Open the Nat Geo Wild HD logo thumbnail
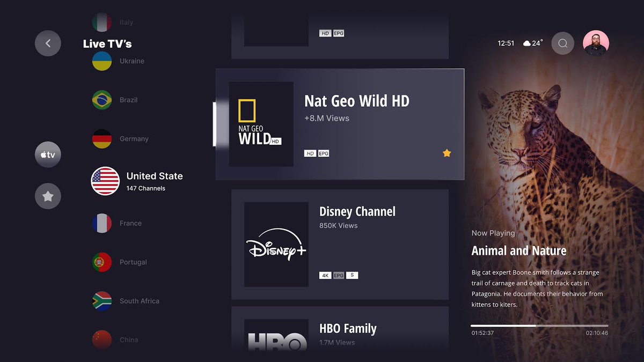644x362 pixels. point(261,124)
